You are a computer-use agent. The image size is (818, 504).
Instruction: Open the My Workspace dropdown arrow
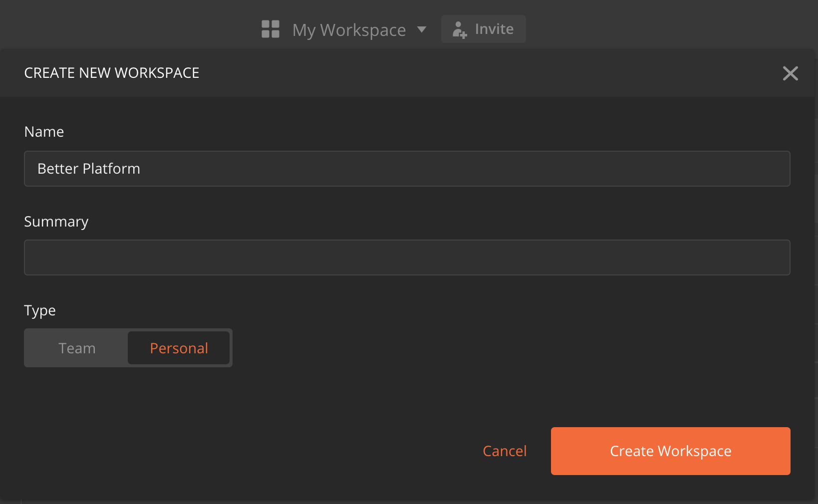point(422,29)
